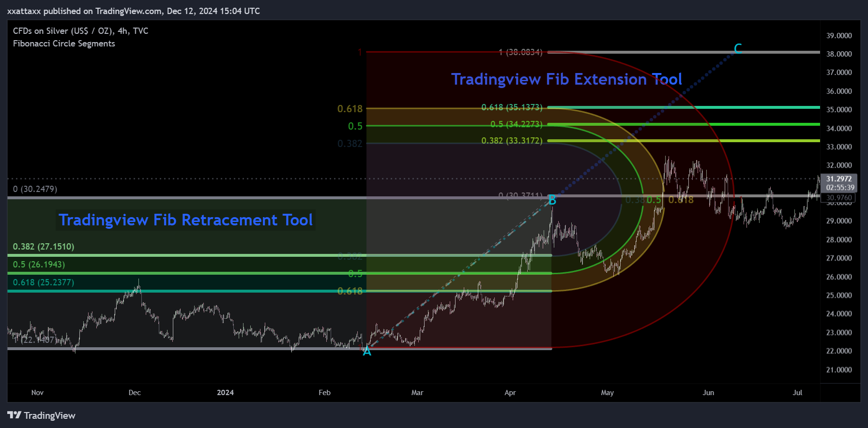Click the 'Dec' date label on the time axis

135,393
